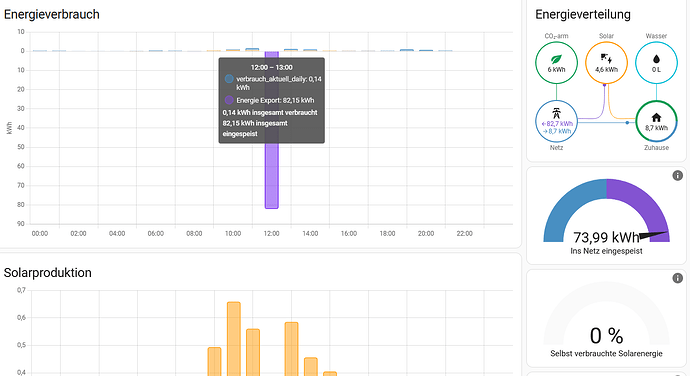Viewport: 690px width, 376px height.
Task: Click the 00:00 axis label in Energieverbrauch
Action: 40,233
